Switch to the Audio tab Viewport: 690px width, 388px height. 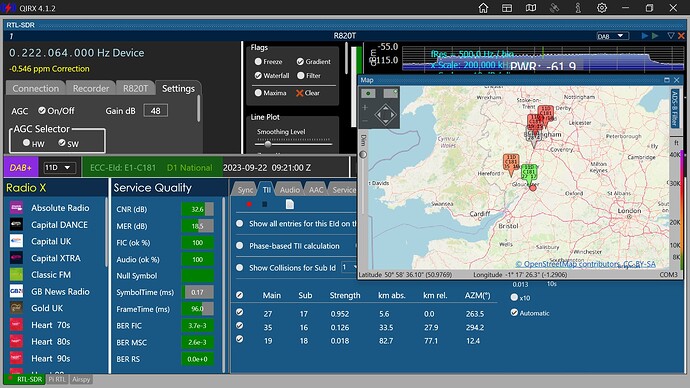(290, 190)
